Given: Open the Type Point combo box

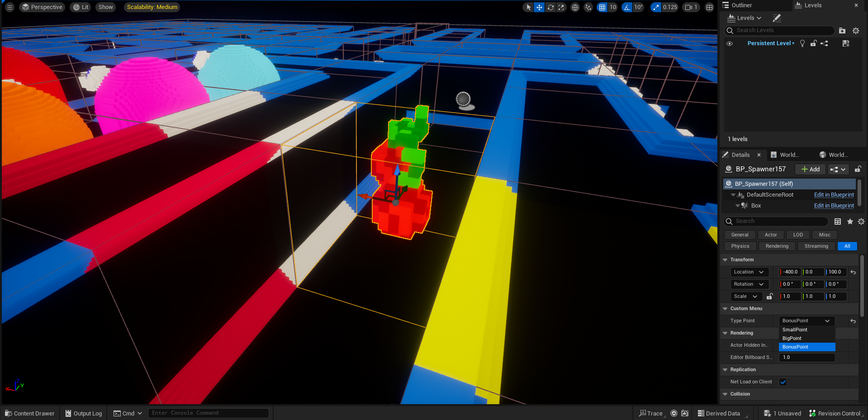Looking at the screenshot, I should point(806,321).
